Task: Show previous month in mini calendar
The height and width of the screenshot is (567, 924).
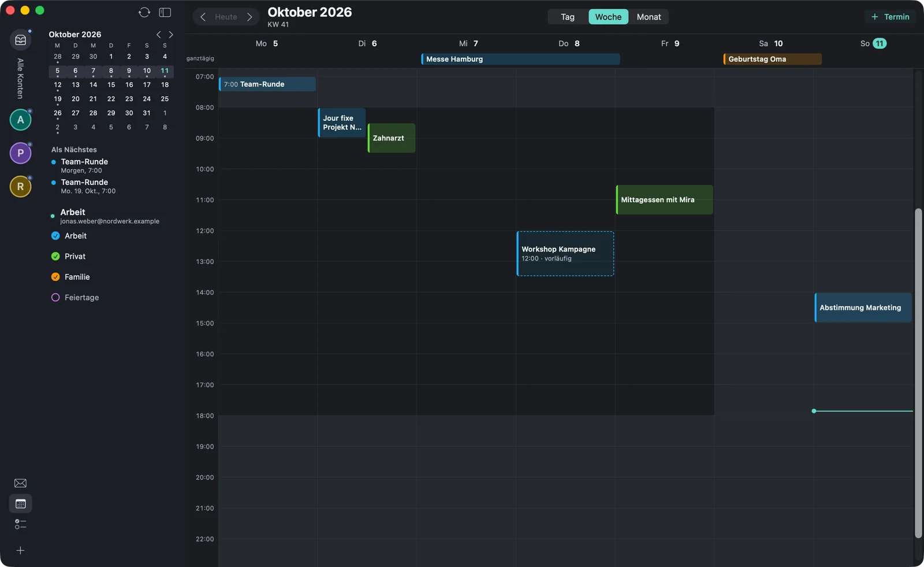Action: (x=159, y=35)
